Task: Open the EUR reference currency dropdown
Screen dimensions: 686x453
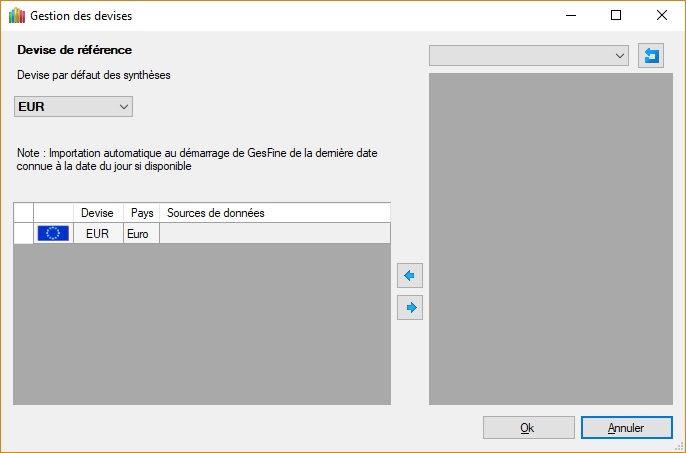Action: pos(73,106)
